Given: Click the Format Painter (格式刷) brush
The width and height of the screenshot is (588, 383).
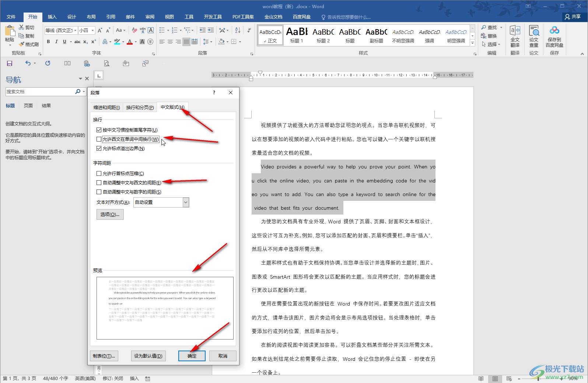Looking at the screenshot, I should tap(22, 44).
